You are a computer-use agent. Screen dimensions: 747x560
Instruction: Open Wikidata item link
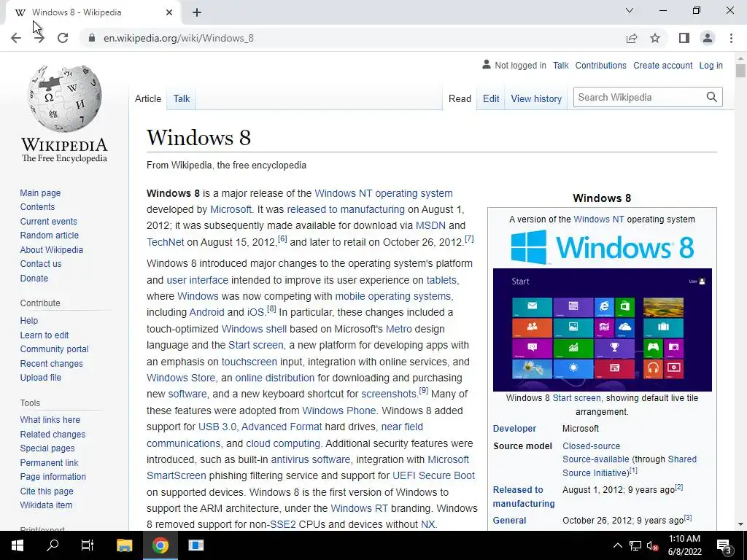click(x=46, y=505)
